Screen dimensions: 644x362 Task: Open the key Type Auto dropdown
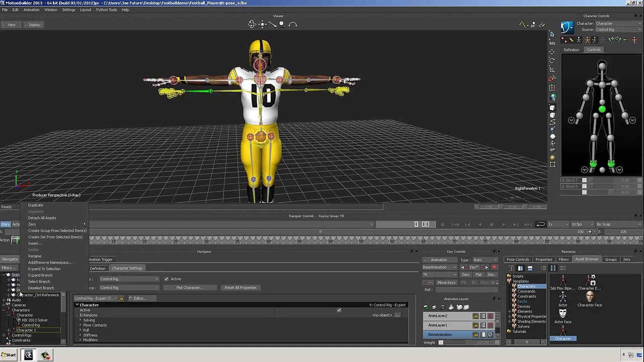(x=485, y=260)
